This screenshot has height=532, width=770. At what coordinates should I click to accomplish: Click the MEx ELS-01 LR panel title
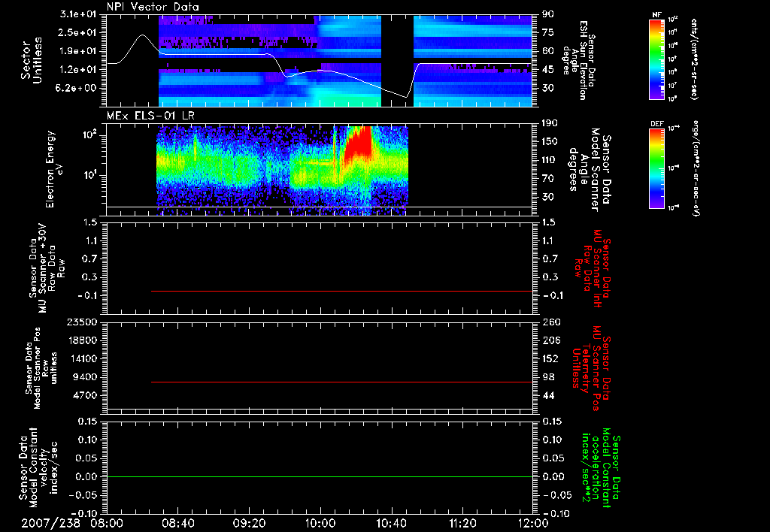point(150,116)
